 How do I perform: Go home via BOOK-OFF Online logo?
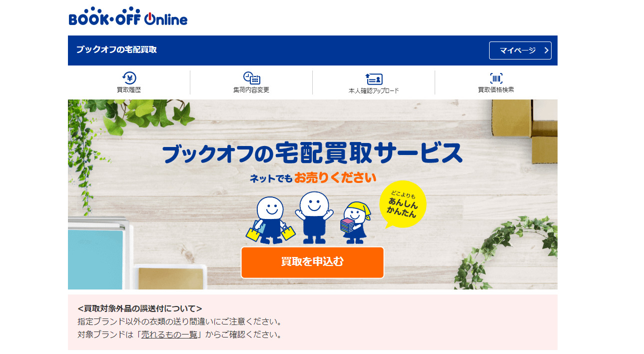tap(128, 16)
